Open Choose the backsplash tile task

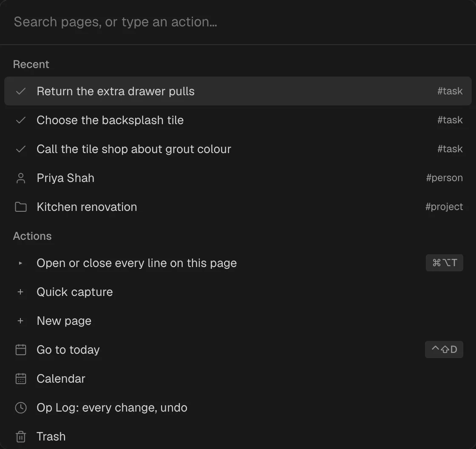point(238,120)
